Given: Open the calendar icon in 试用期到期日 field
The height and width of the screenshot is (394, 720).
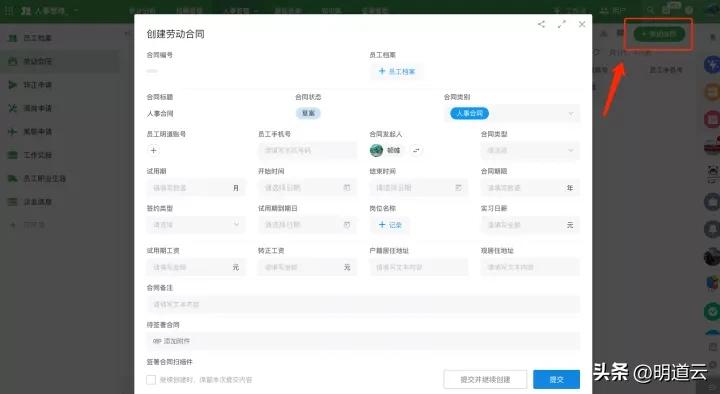Looking at the screenshot, I should (x=347, y=225).
